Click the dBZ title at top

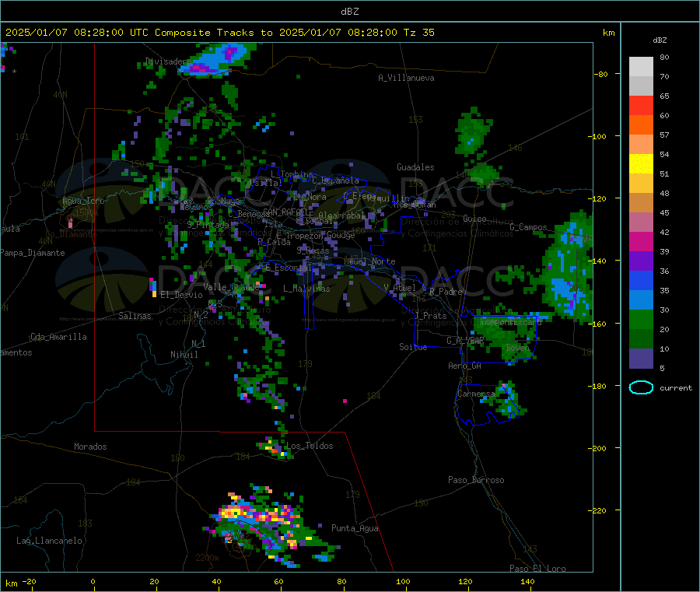coord(349,11)
